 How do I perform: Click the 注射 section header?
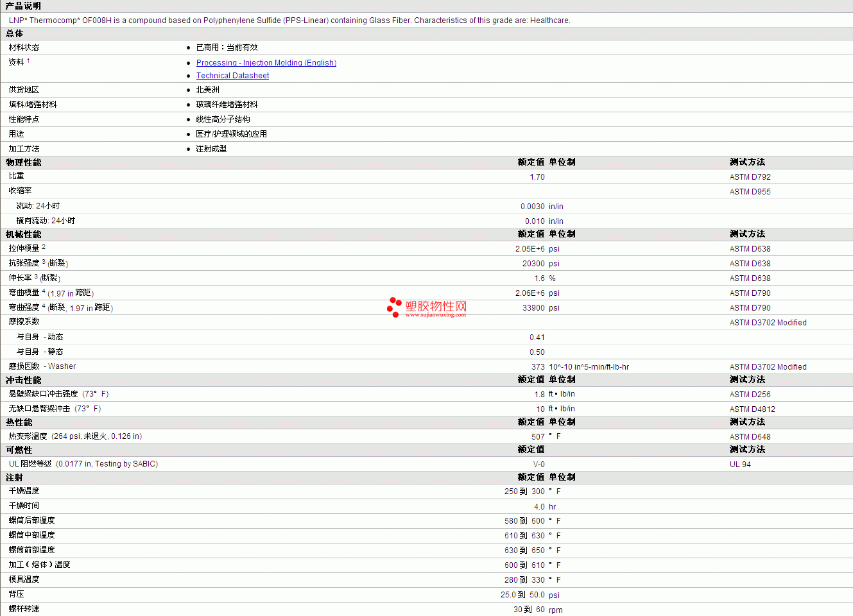[x=14, y=477]
